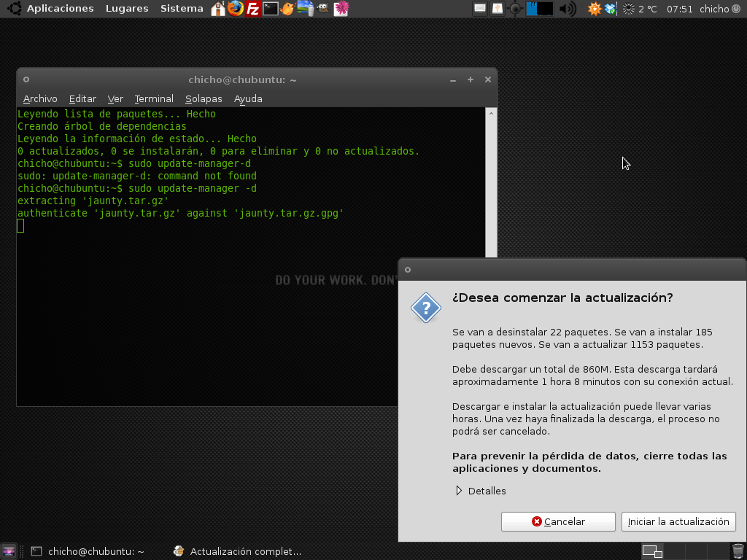Expand the Detalles section
Image resolution: width=747 pixels, height=560 pixels.
(x=481, y=491)
